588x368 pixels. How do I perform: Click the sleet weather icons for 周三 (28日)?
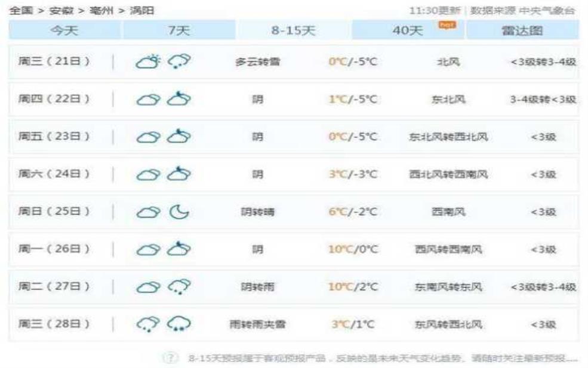[x=163, y=324]
